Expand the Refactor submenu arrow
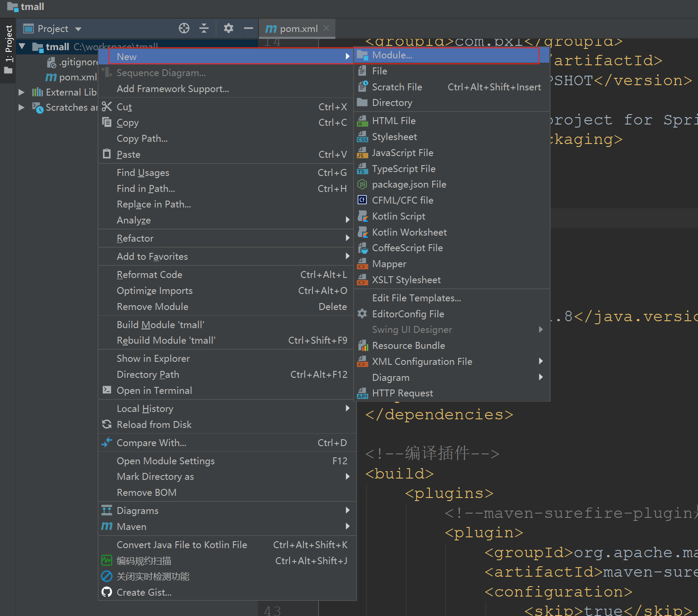Screen dimensions: 698x616 347,238
